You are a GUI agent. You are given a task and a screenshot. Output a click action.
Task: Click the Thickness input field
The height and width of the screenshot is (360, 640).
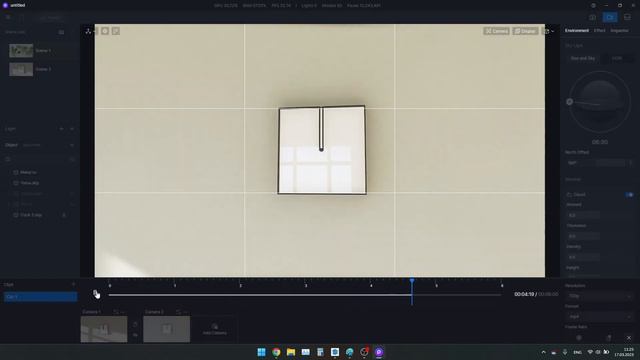pyautogui.click(x=583, y=236)
